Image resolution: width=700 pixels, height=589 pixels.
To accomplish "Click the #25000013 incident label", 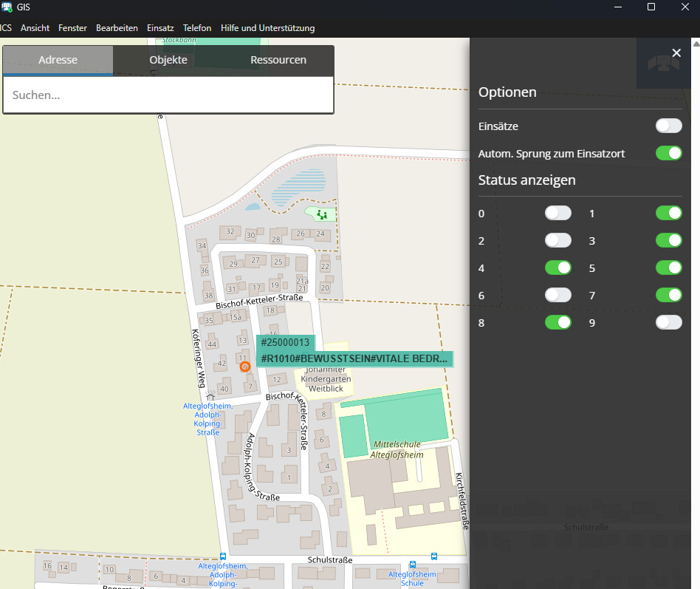I will click(286, 342).
